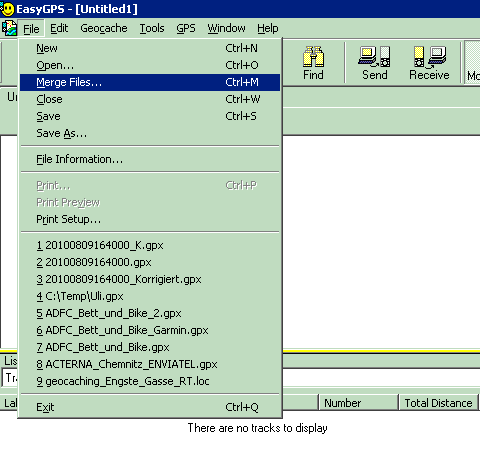The image size is (480, 475).
Task: Choose Open... from the File menu
Action: 150,65
